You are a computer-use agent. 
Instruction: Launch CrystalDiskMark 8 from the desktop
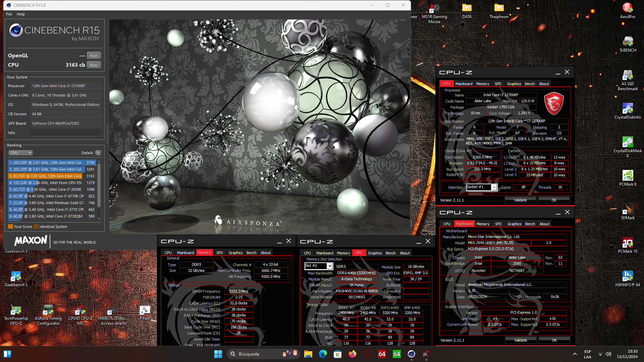click(628, 147)
